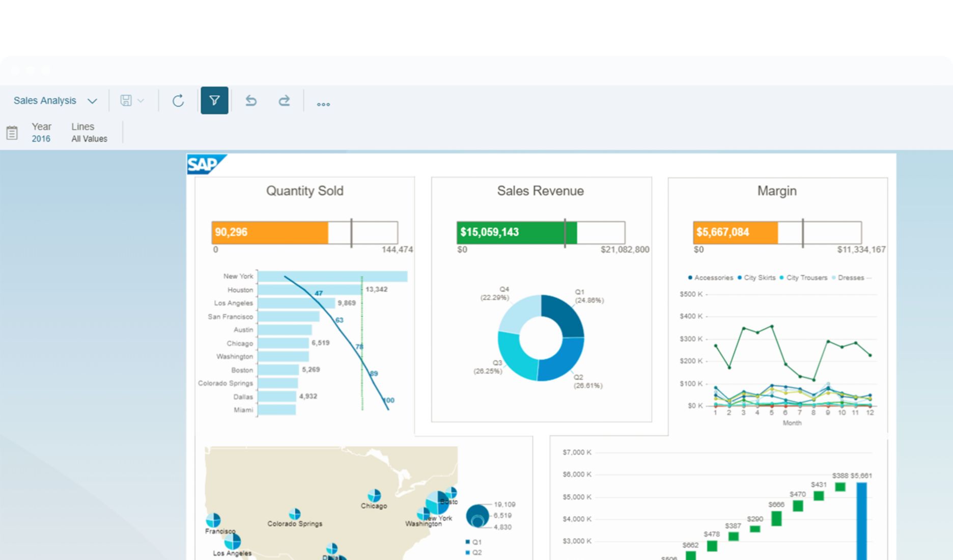
Task: Click the Undo arrow icon
Action: pyautogui.click(x=251, y=101)
